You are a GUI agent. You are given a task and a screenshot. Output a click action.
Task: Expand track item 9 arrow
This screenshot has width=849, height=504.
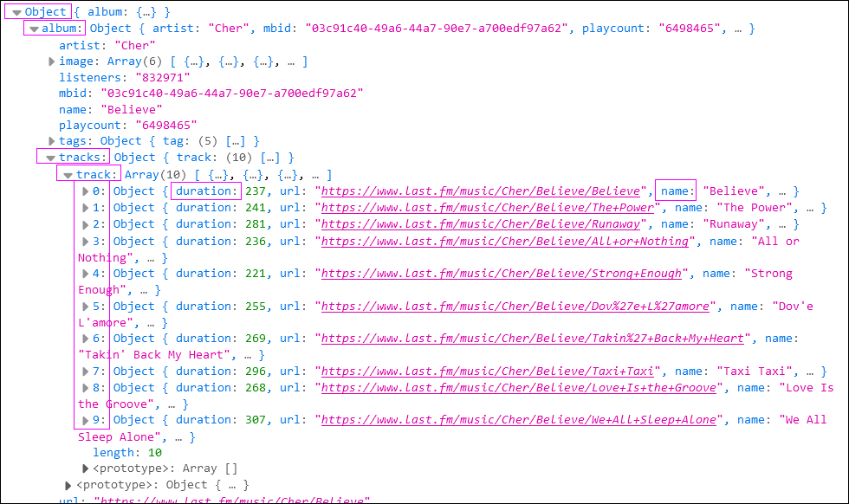click(85, 420)
